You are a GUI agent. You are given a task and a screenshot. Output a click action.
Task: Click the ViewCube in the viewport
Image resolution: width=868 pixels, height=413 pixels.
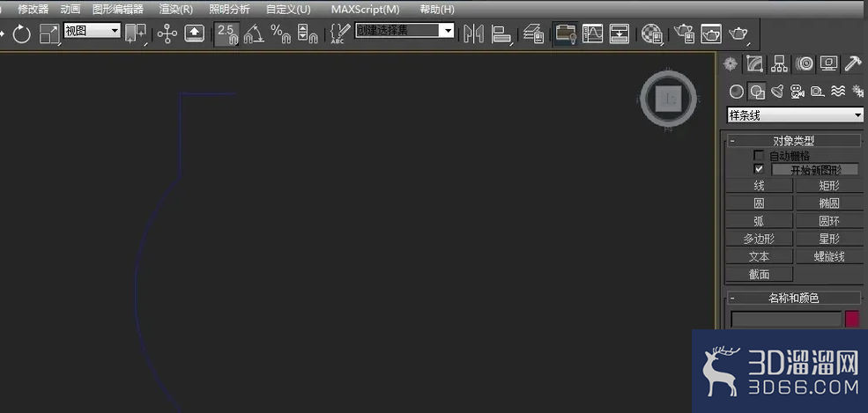tap(668, 99)
